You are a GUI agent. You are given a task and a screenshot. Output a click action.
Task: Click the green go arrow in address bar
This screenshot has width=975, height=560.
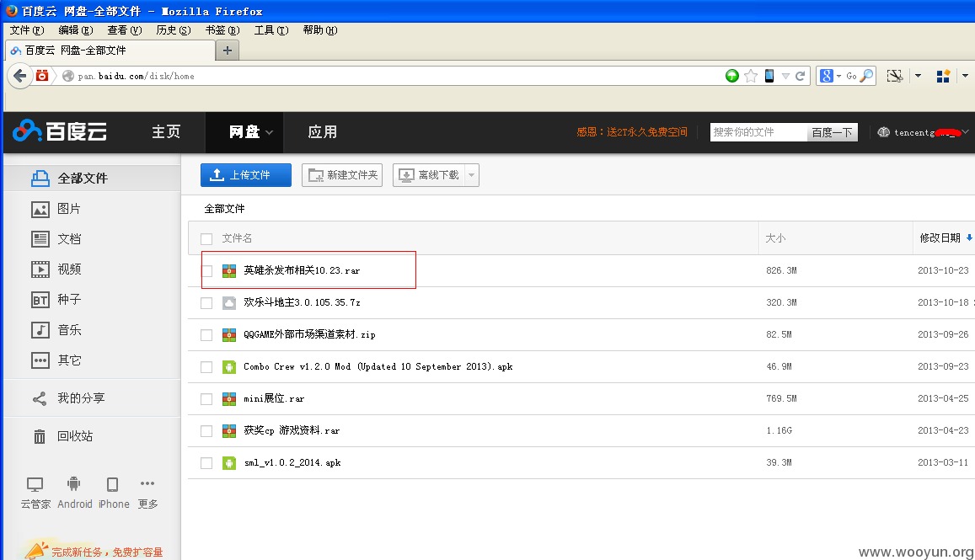731,76
